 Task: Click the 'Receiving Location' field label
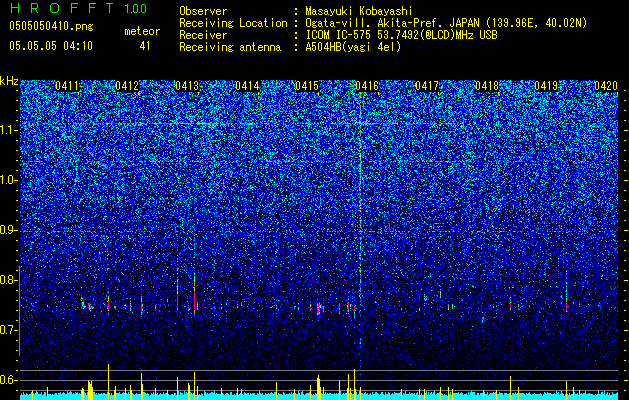pyautogui.click(x=233, y=23)
